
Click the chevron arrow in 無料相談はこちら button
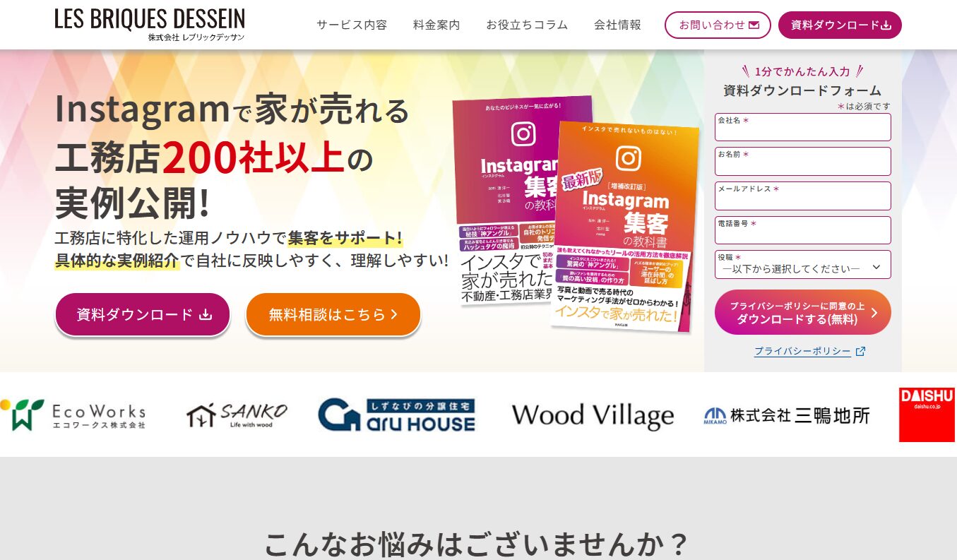pos(394,314)
